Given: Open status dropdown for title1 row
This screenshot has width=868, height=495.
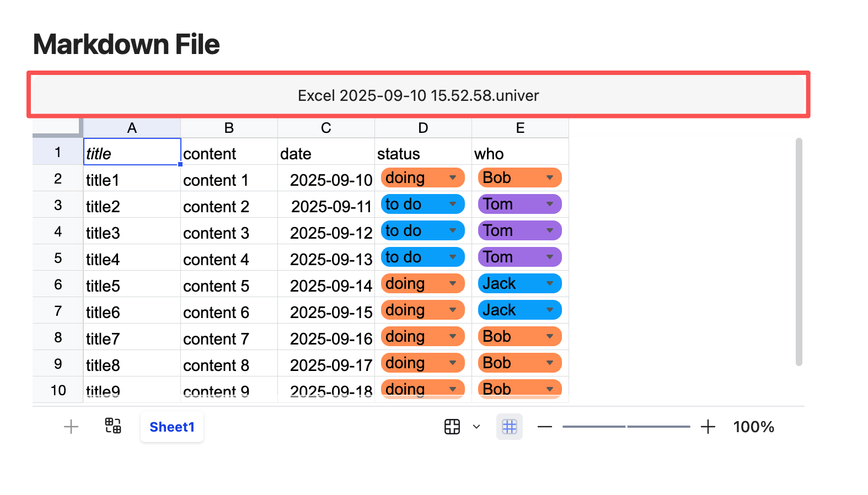Looking at the screenshot, I should click(x=453, y=177).
